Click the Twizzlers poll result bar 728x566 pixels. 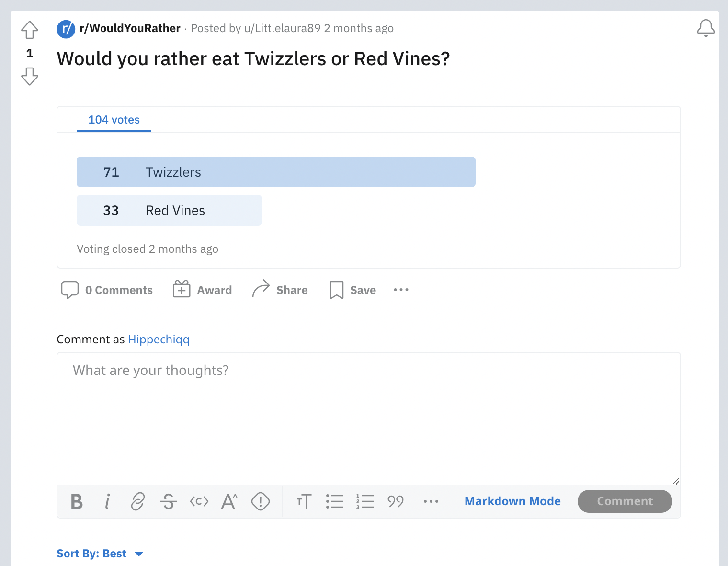pos(276,172)
